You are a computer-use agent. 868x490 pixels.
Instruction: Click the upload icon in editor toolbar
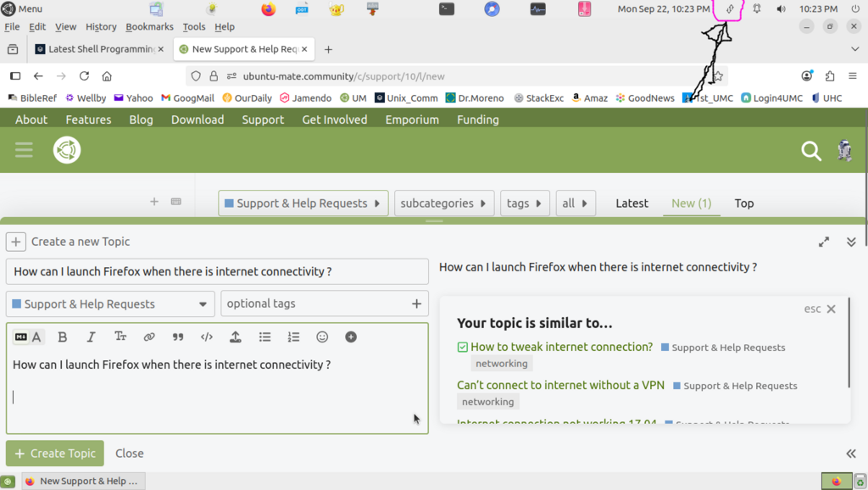click(236, 337)
